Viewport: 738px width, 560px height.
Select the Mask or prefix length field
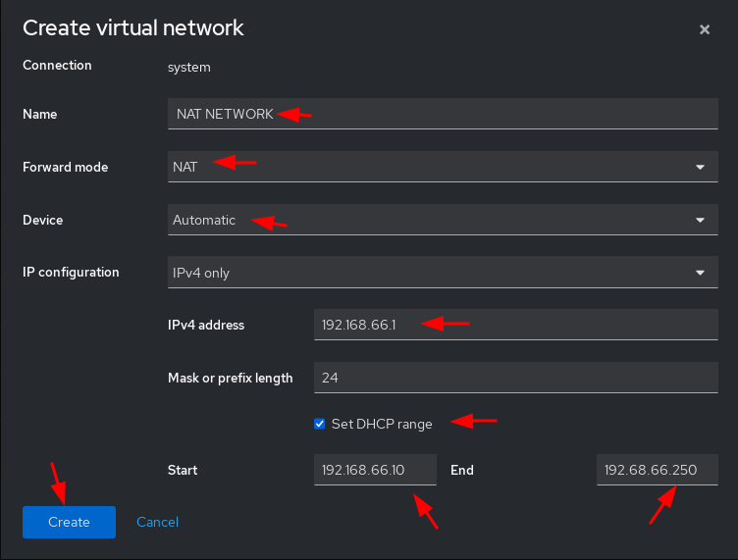tap(516, 378)
